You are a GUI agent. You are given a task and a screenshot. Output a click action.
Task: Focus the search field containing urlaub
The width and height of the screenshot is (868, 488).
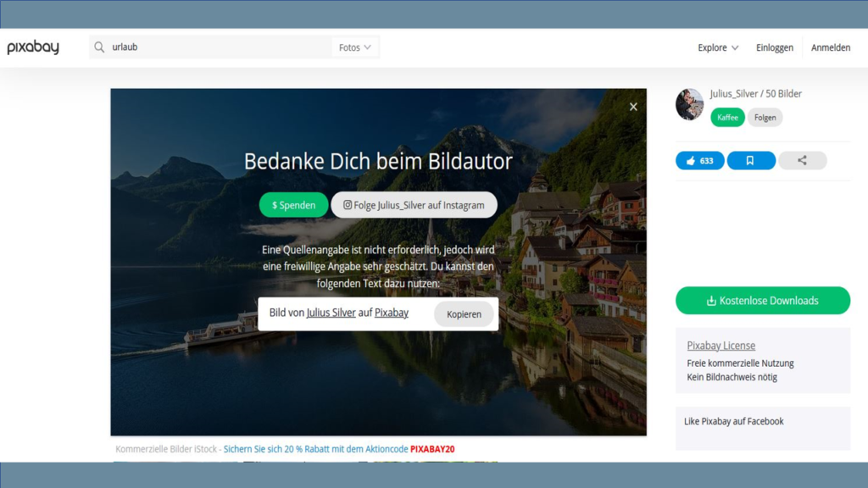(219, 47)
